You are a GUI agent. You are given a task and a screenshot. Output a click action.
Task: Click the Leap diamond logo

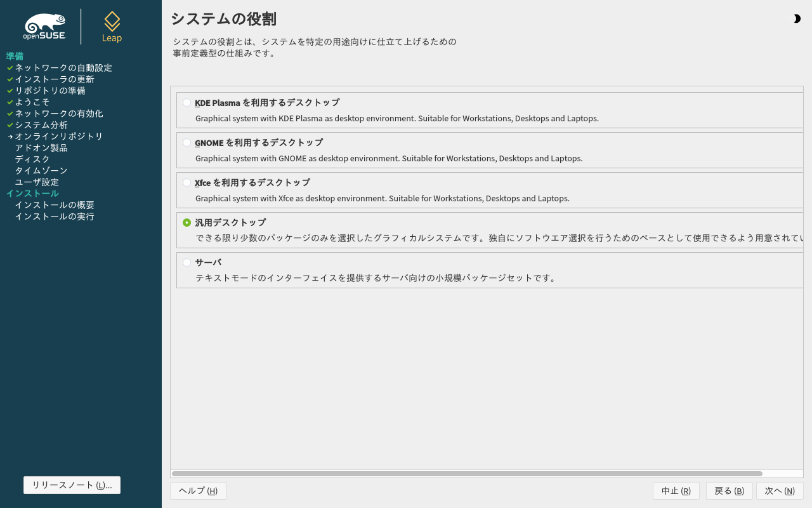click(112, 27)
